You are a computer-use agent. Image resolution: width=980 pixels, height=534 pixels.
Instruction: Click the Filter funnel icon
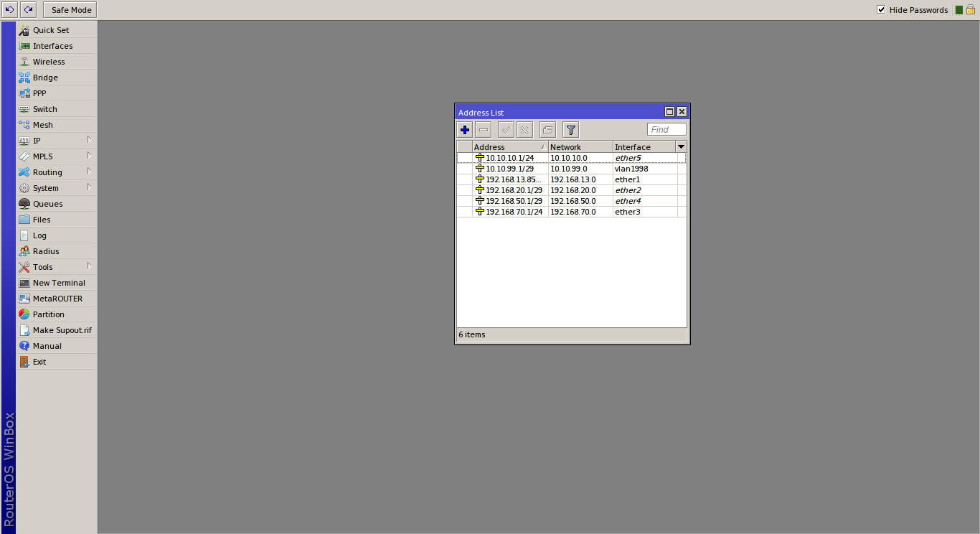[x=570, y=130]
